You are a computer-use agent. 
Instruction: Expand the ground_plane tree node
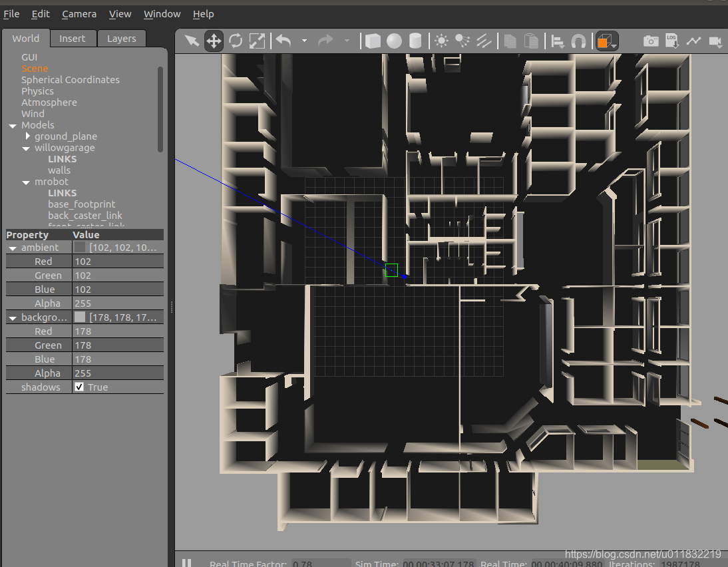pos(27,136)
